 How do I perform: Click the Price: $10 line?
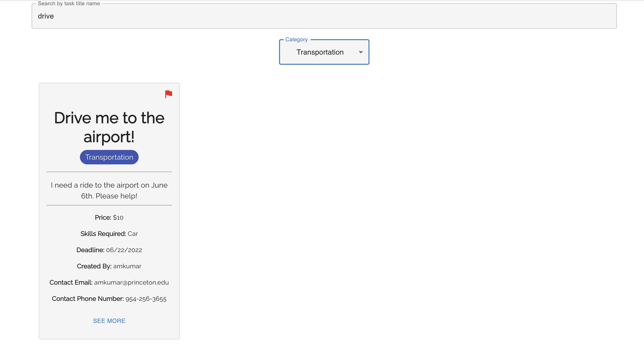coord(109,217)
